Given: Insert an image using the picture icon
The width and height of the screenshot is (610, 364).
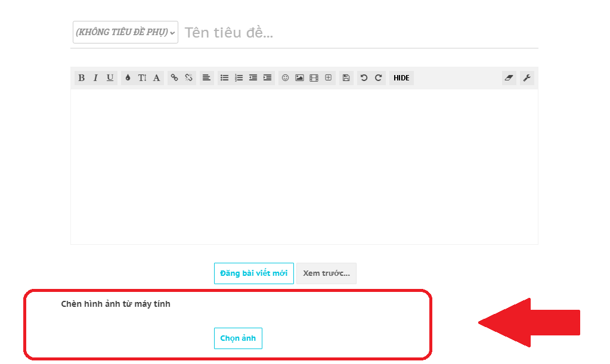Looking at the screenshot, I should pyautogui.click(x=299, y=77).
